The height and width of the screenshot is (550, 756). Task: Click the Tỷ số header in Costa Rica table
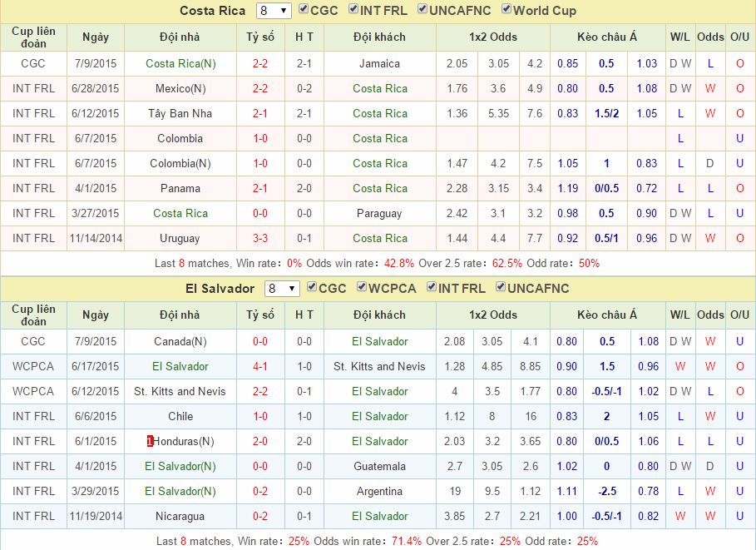(260, 37)
